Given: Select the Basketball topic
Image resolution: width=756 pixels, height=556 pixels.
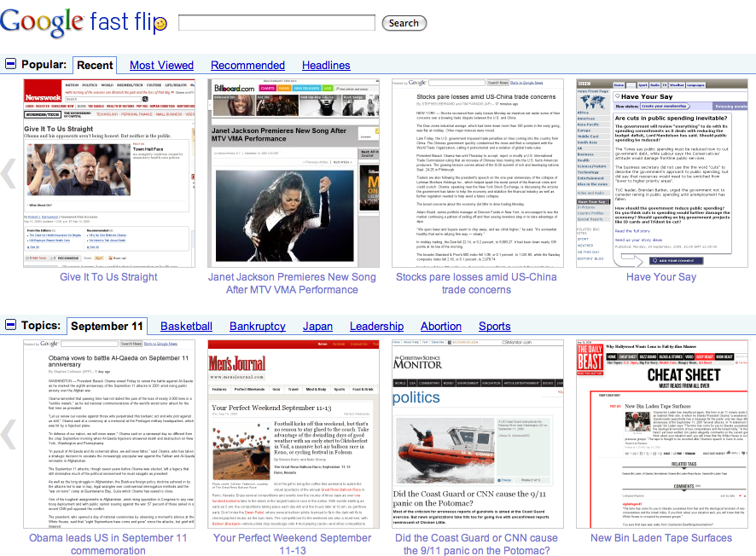Looking at the screenshot, I should (186, 326).
